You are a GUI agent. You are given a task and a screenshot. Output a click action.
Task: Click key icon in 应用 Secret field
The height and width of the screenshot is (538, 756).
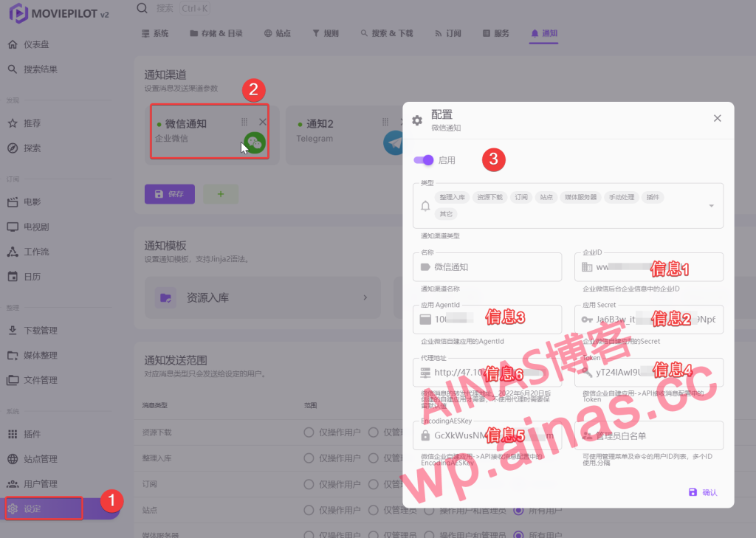tap(587, 320)
